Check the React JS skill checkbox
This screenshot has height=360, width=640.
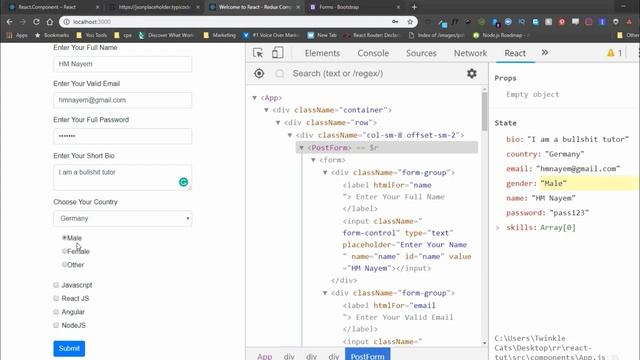click(x=56, y=298)
